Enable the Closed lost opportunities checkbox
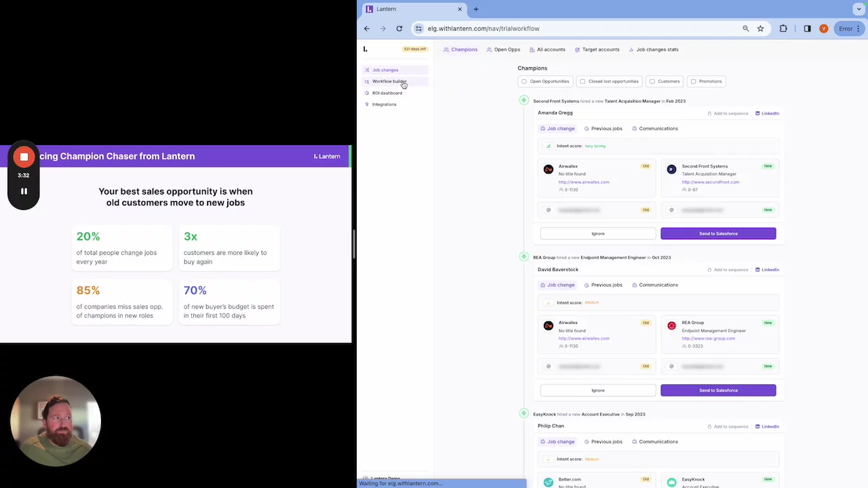This screenshot has width=868, height=488. pos(583,81)
